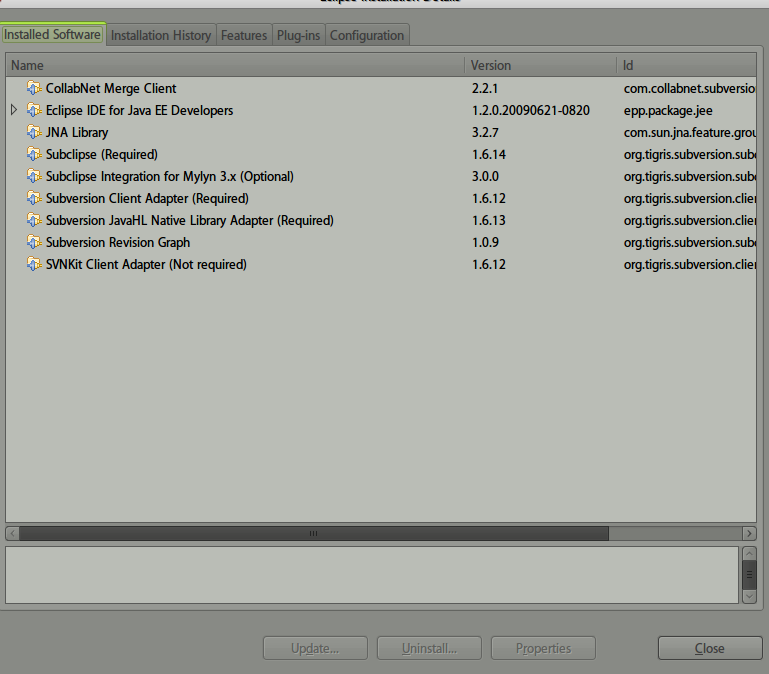
Task: Click the horizontal scrollbar left arrow
Action: pos(13,533)
